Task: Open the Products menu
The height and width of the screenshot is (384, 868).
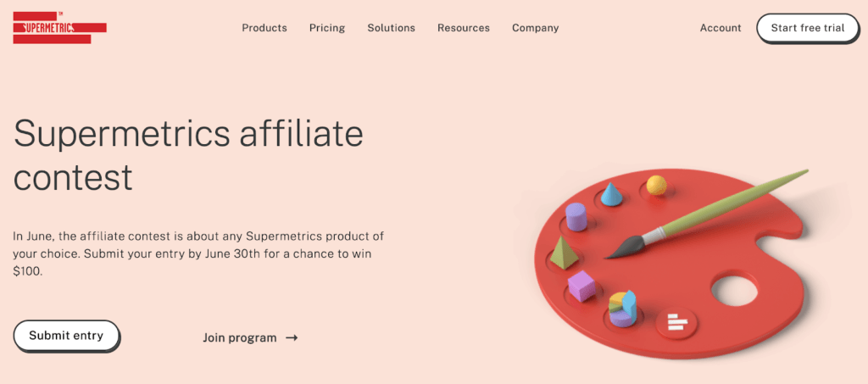Action: 264,28
